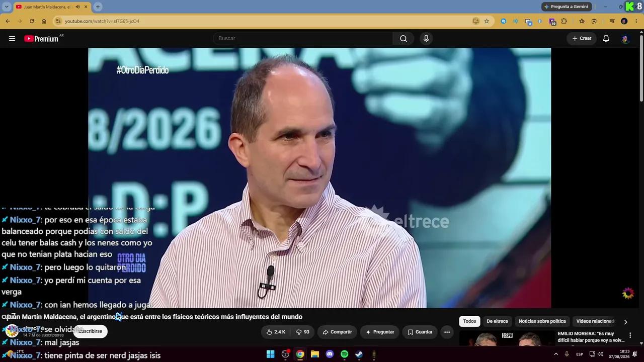Click the Crear button
Image resolution: width=644 pixels, height=362 pixels.
582,39
